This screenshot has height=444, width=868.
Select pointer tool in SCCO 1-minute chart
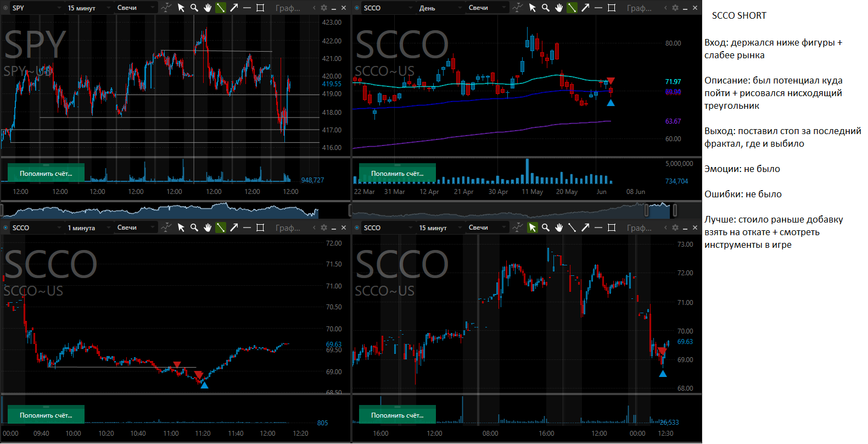pyautogui.click(x=181, y=227)
